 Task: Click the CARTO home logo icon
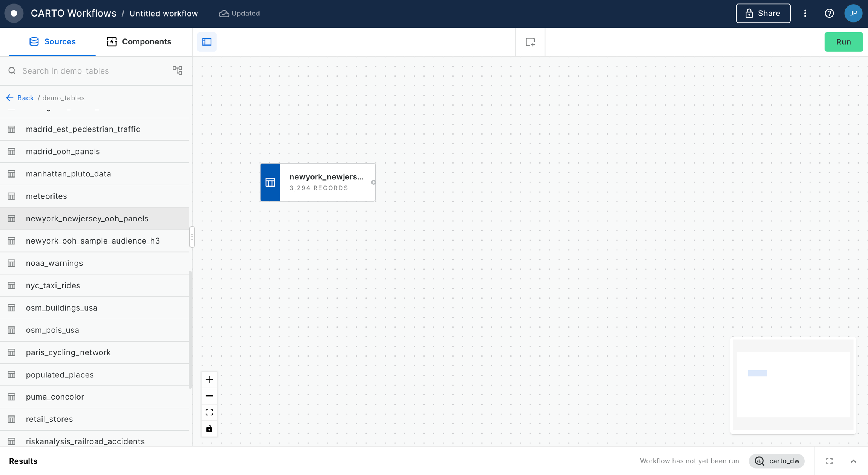(14, 14)
